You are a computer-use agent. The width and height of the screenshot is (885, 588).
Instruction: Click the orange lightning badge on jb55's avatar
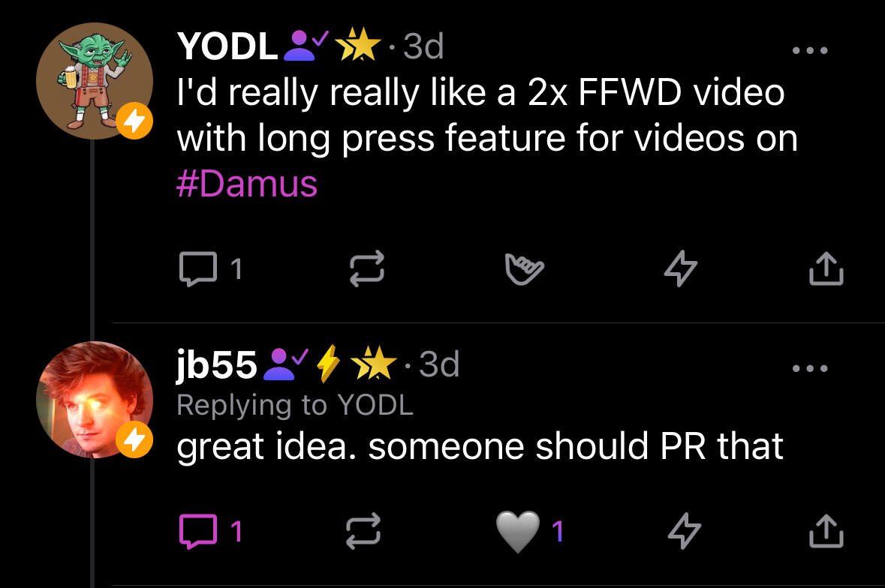coord(134,439)
